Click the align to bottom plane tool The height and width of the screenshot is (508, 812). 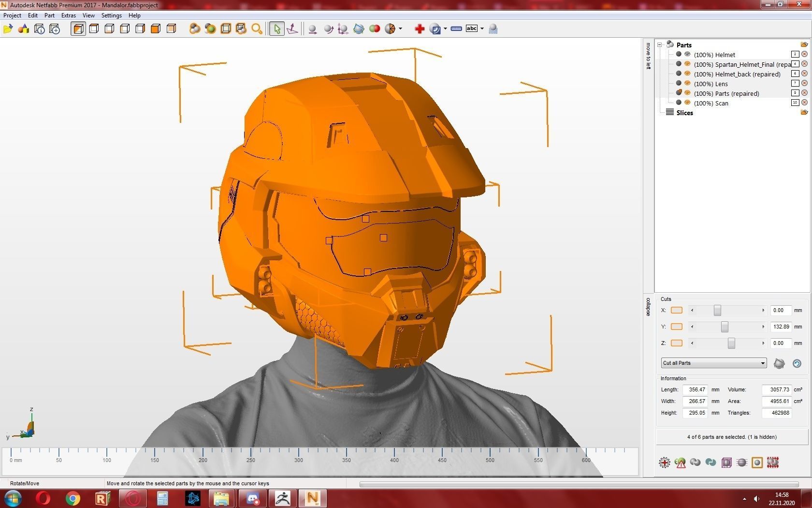(292, 29)
